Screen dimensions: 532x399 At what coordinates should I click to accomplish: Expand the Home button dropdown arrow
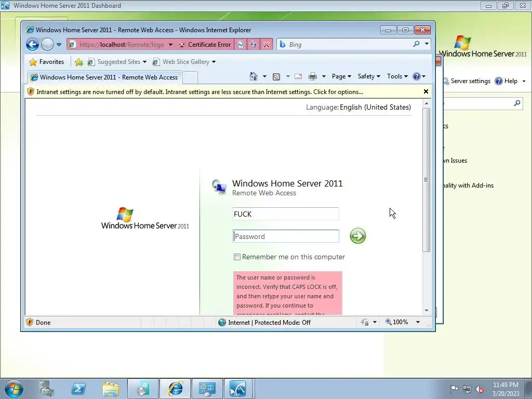click(x=264, y=76)
